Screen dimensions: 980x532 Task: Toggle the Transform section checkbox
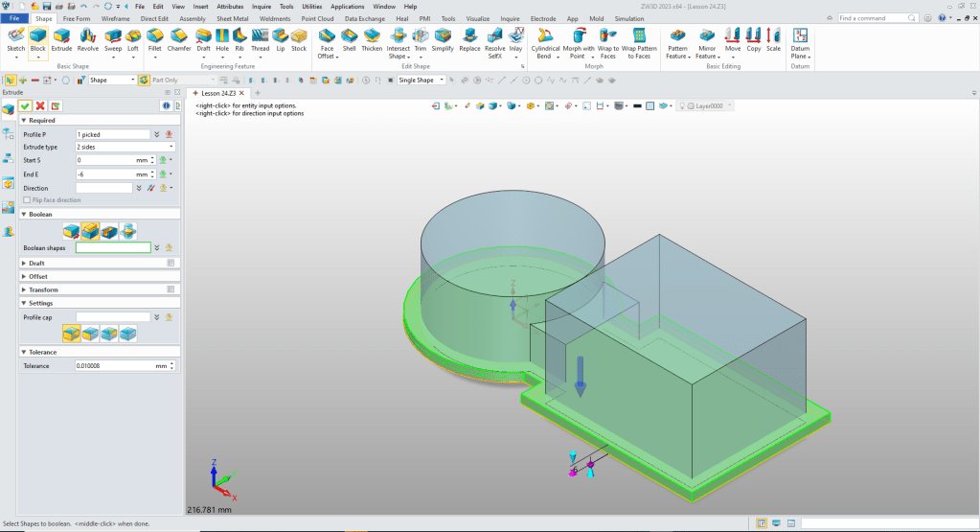tap(171, 289)
